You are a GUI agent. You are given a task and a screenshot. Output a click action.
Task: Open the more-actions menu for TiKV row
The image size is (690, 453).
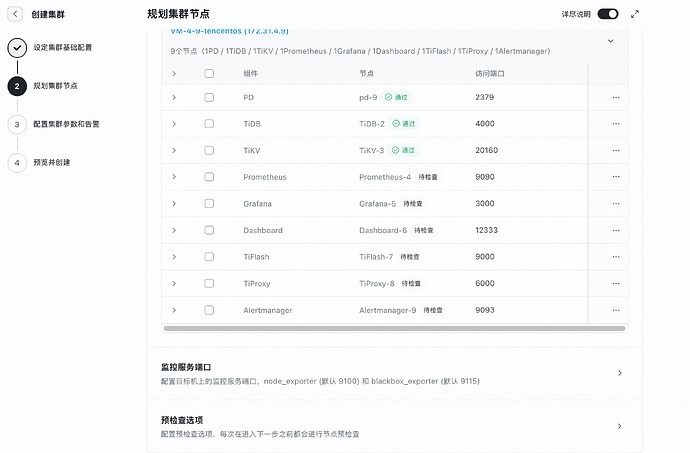coord(615,150)
